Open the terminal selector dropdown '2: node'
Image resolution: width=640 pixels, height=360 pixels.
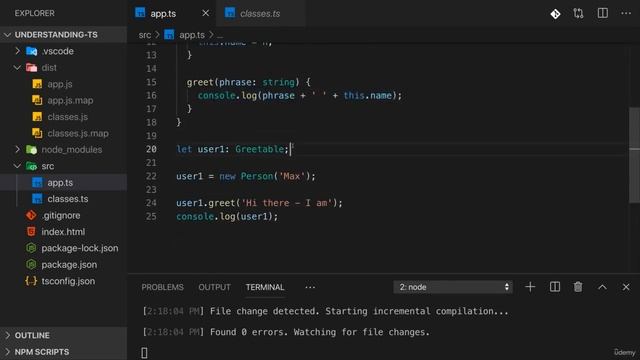(453, 287)
